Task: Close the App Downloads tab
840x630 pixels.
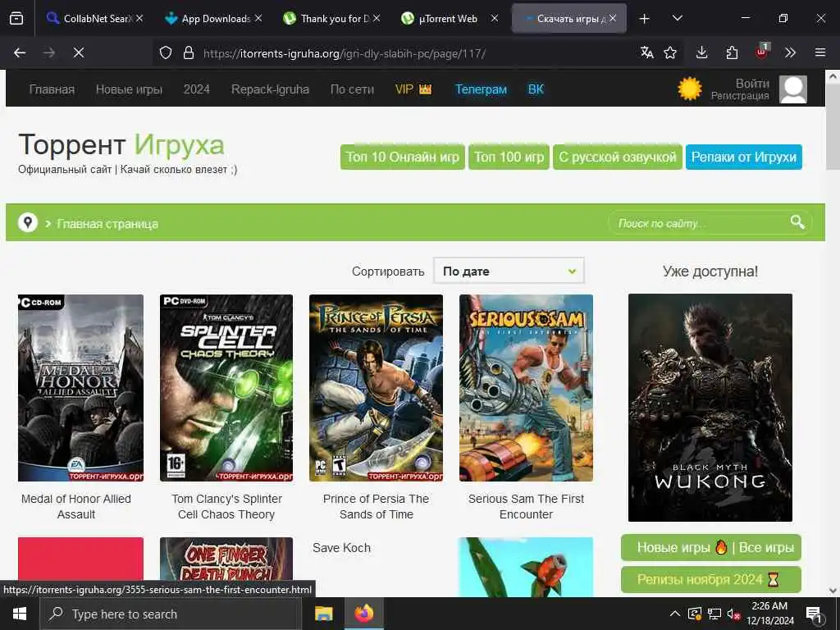Action: 258,18
